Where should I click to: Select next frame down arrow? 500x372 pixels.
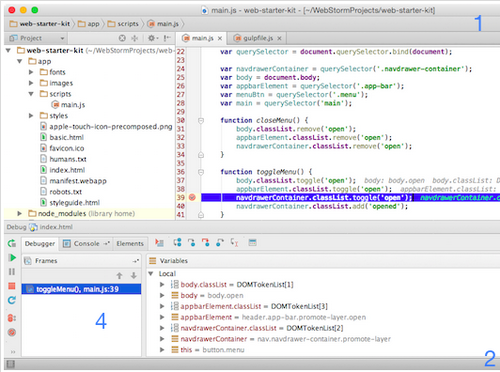tap(134, 276)
